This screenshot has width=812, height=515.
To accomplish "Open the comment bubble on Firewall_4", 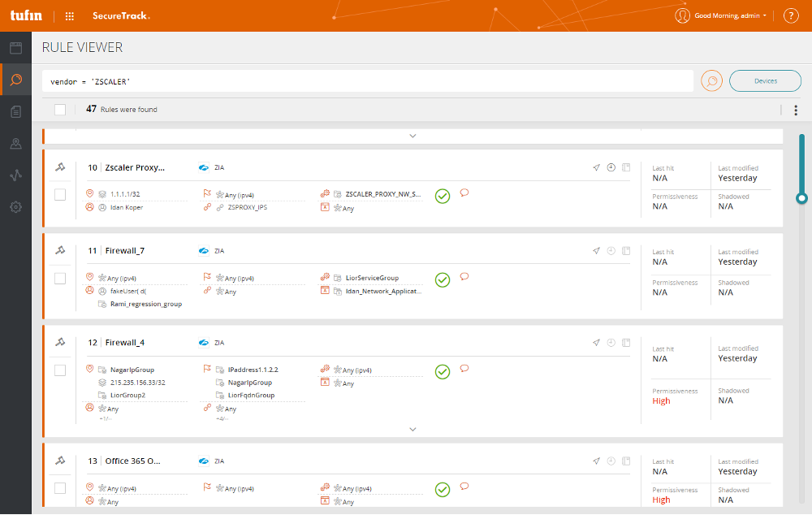I will point(464,368).
